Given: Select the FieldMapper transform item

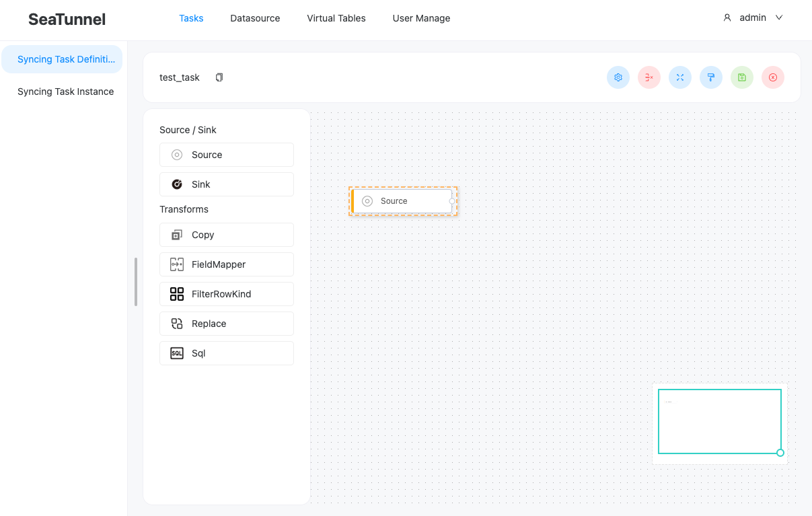Looking at the screenshot, I should (227, 264).
